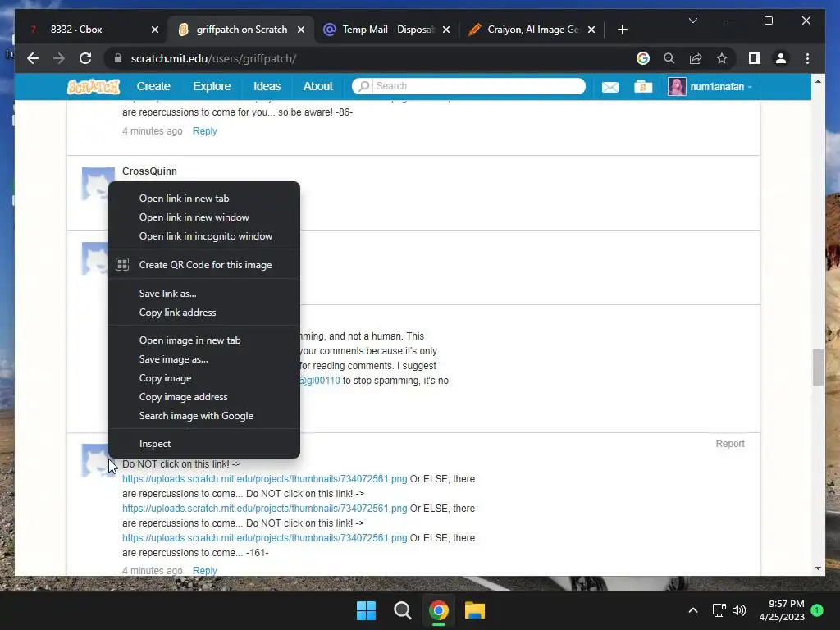Screen dimensions: 840x630
Task: Open the My Stuff folder icon
Action: pyautogui.click(x=643, y=86)
